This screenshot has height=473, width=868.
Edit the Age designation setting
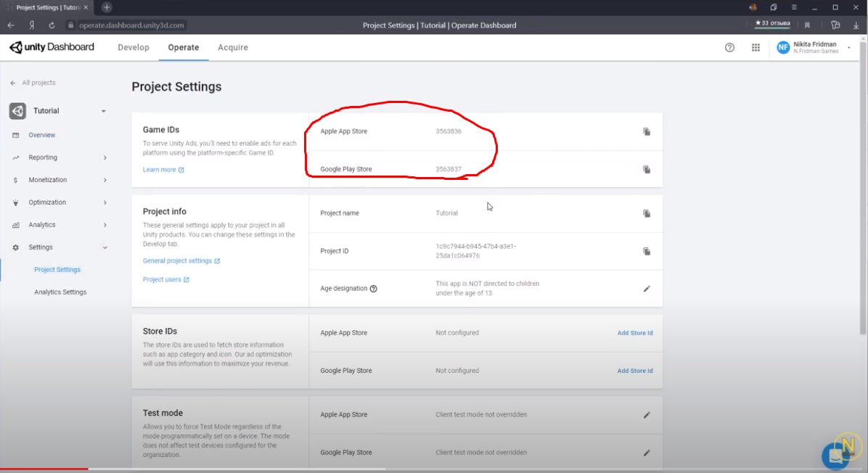(646, 289)
